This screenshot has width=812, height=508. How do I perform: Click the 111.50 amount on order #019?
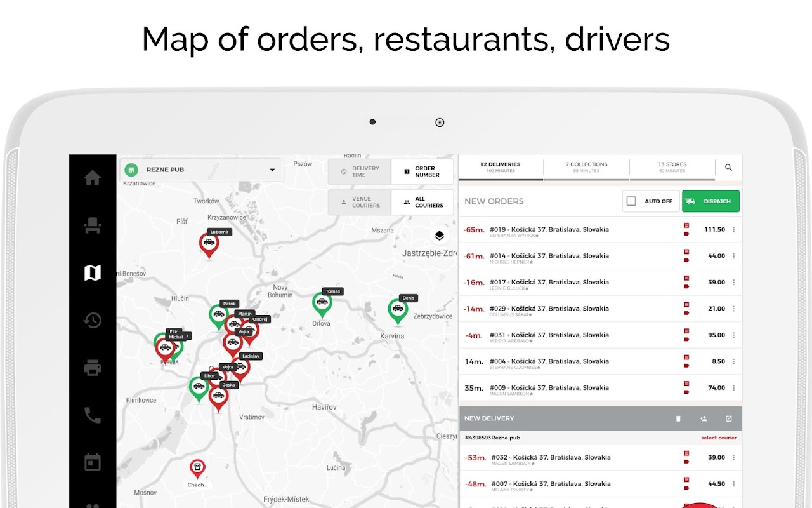(x=714, y=230)
